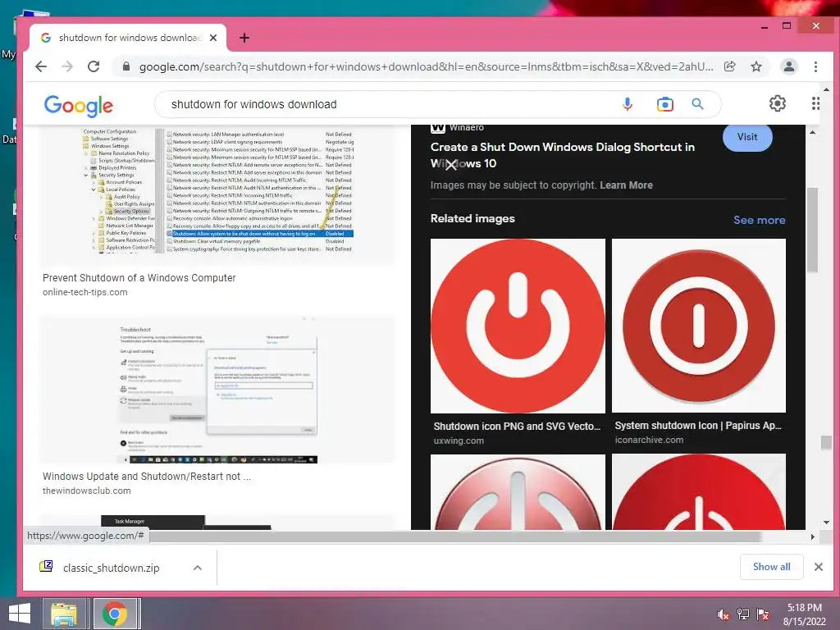The width and height of the screenshot is (840, 630).
Task: Click the muted volume tray icon
Action: click(x=724, y=614)
